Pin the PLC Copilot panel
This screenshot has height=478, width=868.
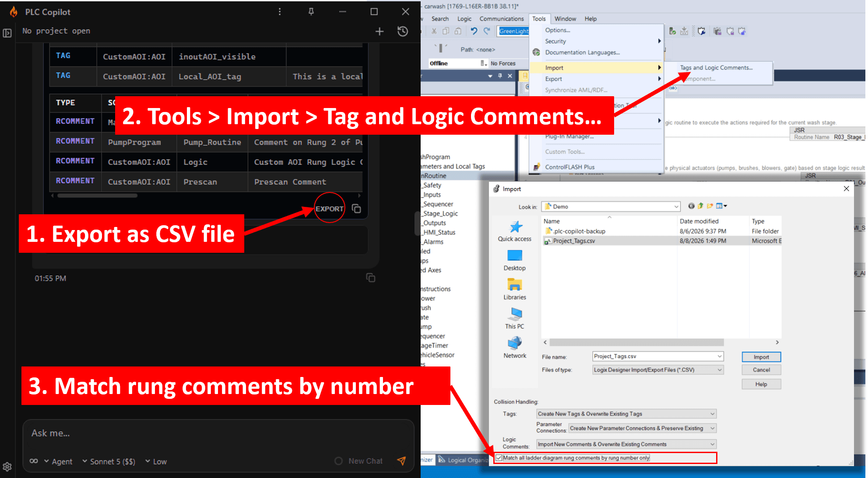[311, 12]
